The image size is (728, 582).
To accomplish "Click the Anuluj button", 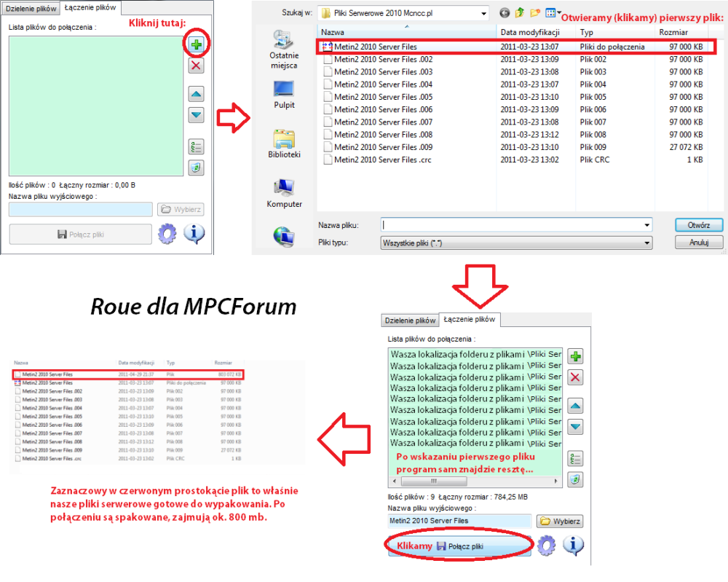I will click(x=699, y=243).
